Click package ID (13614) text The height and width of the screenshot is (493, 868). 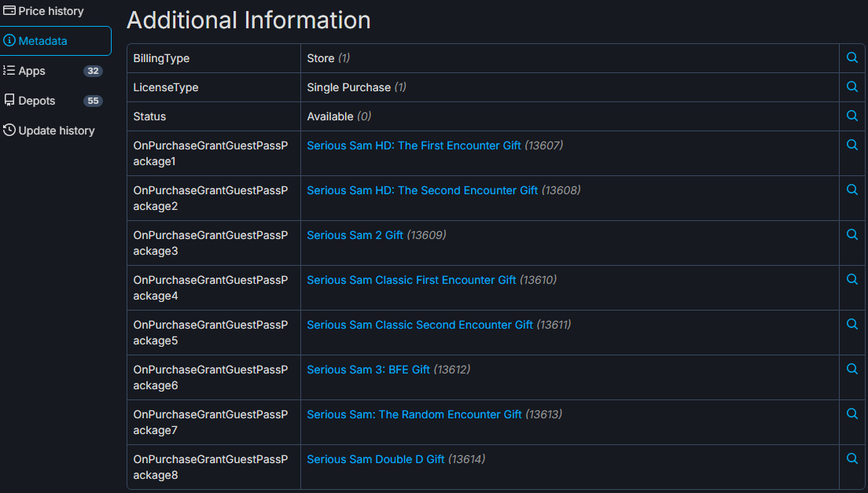(x=467, y=459)
